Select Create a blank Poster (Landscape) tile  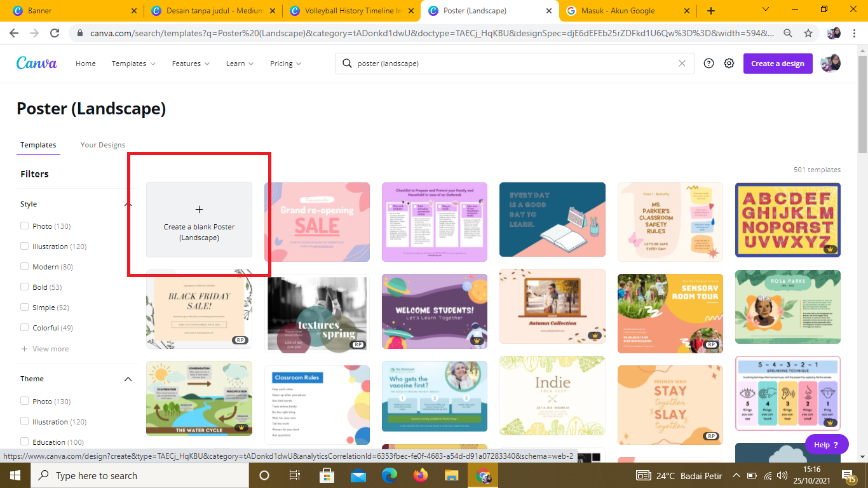coord(199,220)
